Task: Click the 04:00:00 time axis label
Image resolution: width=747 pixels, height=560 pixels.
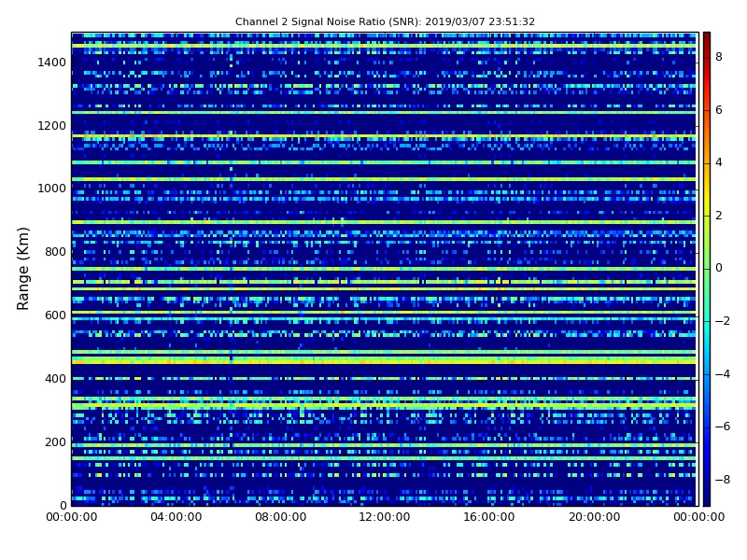Action: click(x=176, y=517)
